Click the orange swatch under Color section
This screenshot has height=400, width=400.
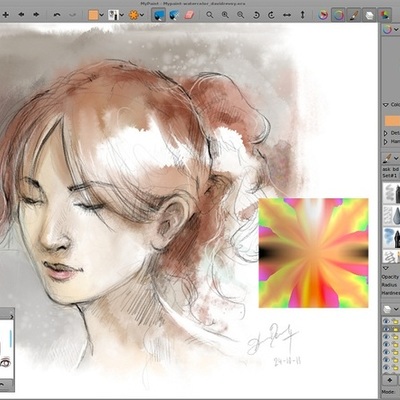pos(392,121)
